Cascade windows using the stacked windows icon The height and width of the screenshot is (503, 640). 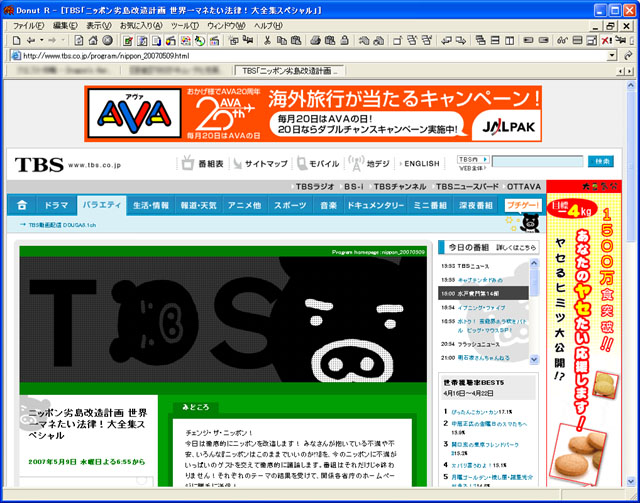481,40
